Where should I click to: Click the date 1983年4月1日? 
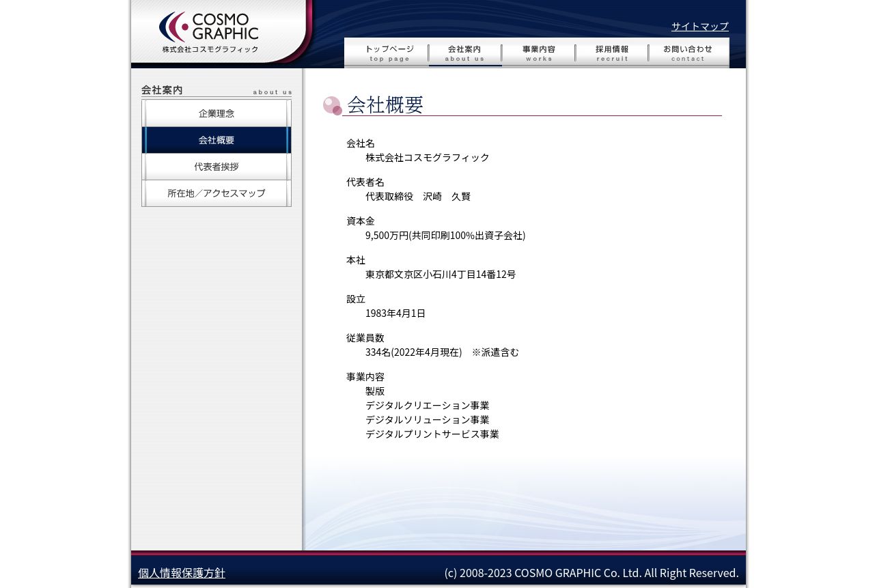[395, 313]
